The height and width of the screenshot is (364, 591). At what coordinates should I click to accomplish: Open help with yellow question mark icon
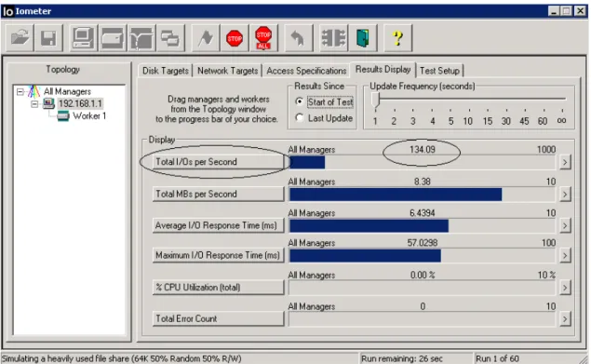[397, 38]
